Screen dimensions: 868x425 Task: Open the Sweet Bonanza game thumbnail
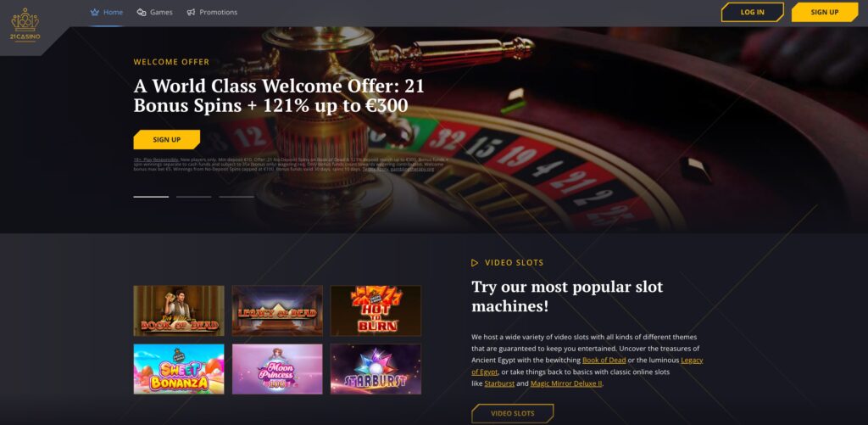click(179, 369)
